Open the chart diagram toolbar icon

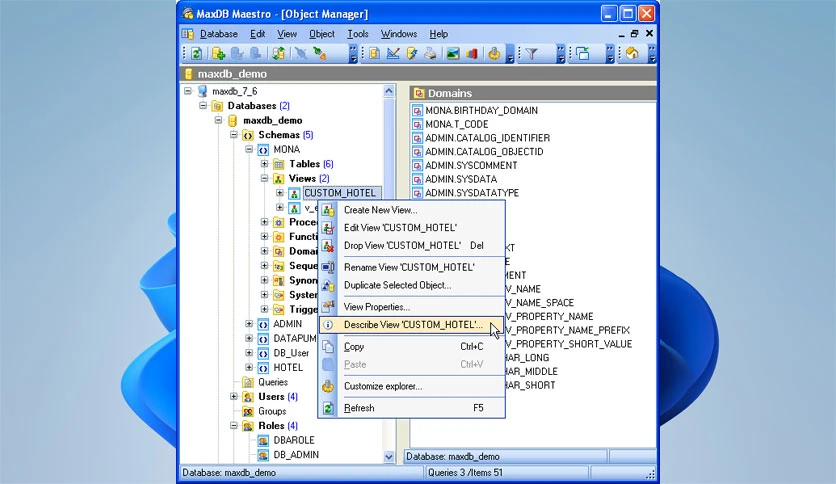click(472, 53)
